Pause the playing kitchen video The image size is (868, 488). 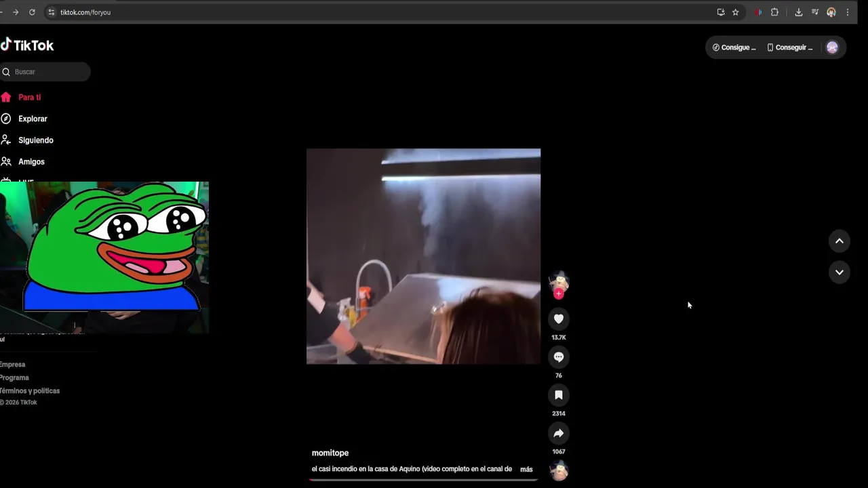(423, 256)
